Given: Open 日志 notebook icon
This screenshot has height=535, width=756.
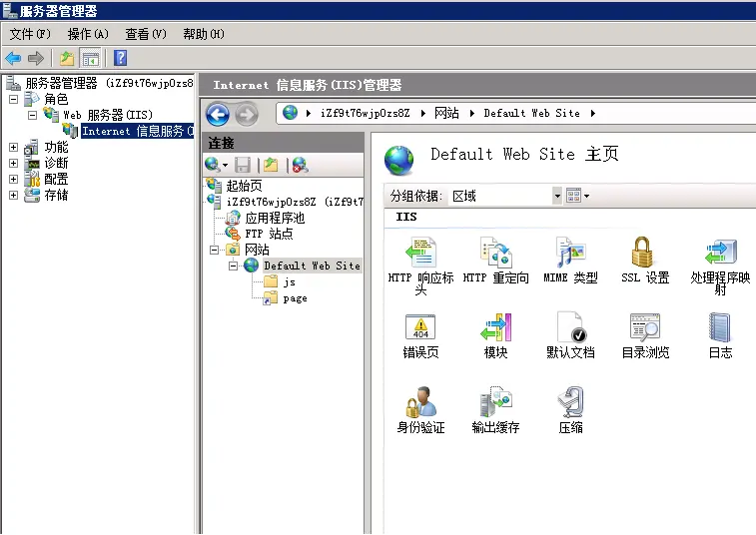Looking at the screenshot, I should [x=720, y=327].
